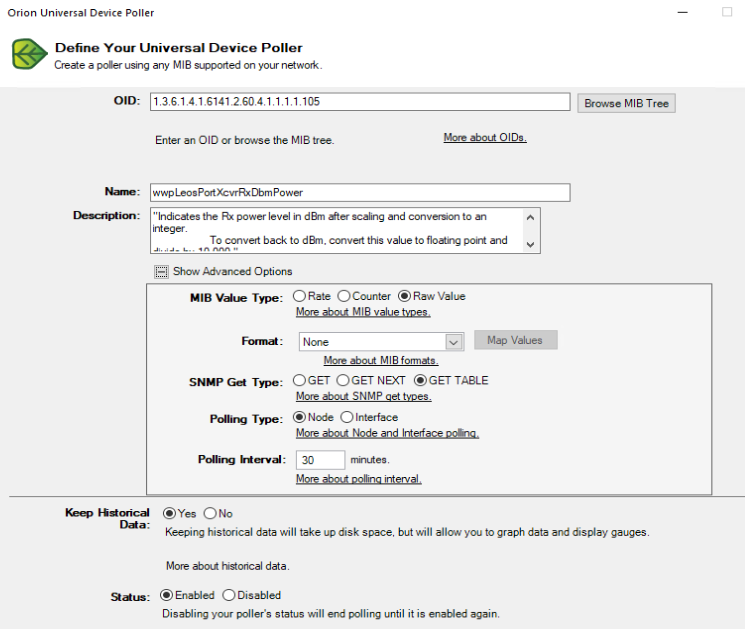The image size is (745, 629).
Task: Open the More about OIDs link
Action: (485, 137)
